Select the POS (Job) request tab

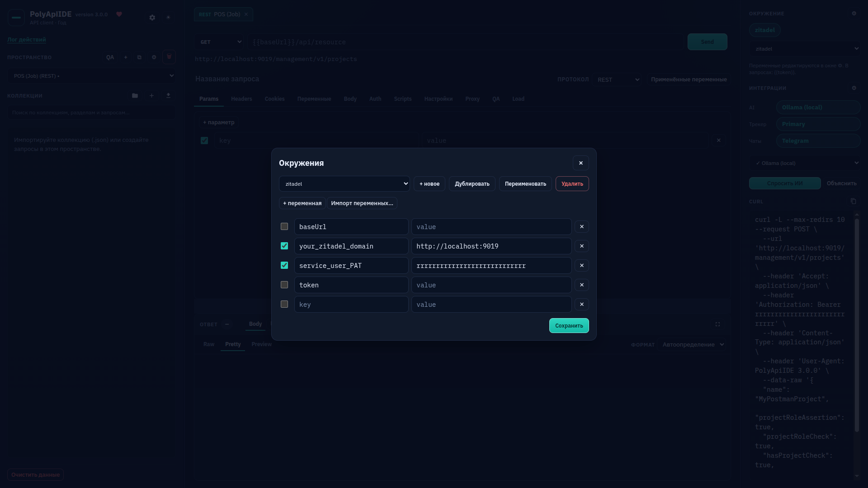click(x=223, y=14)
